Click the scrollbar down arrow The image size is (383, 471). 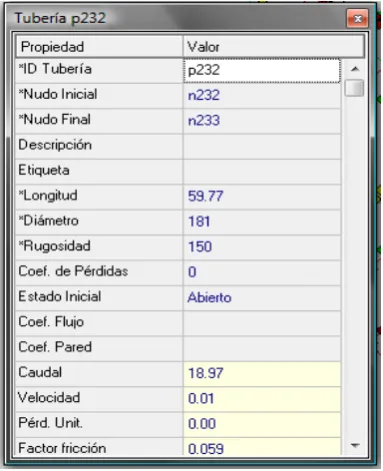[355, 445]
